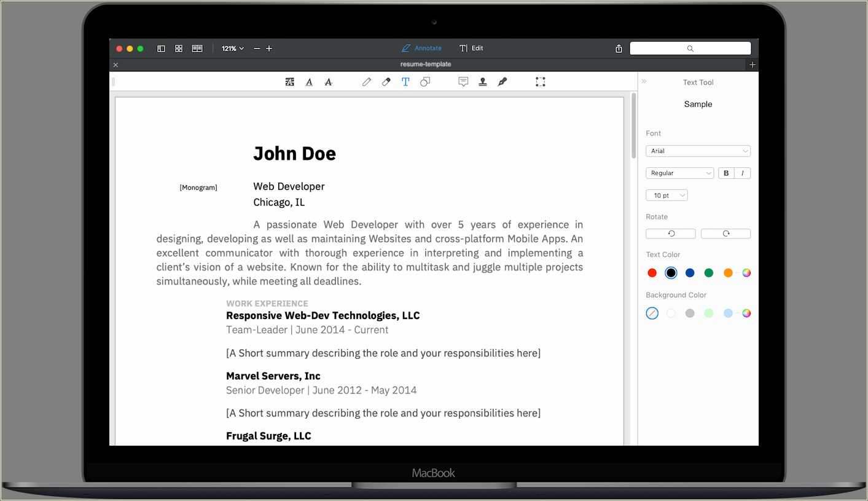Rotate text counterclockwise button

pos(671,234)
